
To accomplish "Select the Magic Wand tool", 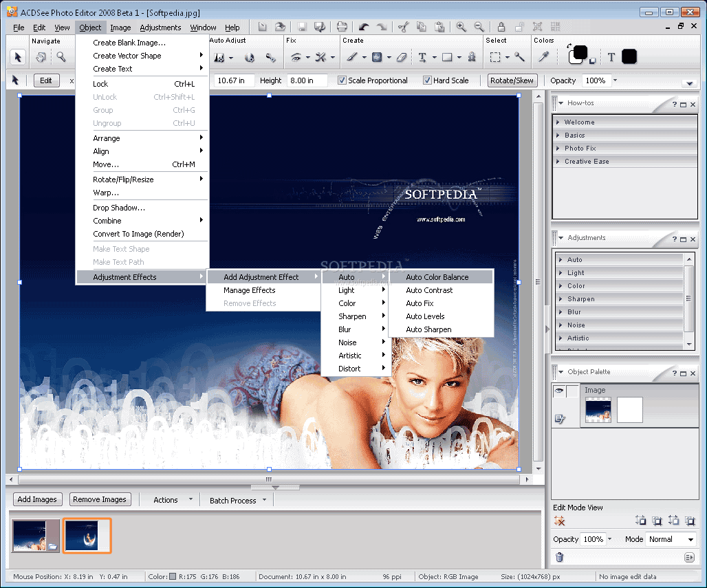I will coord(519,57).
